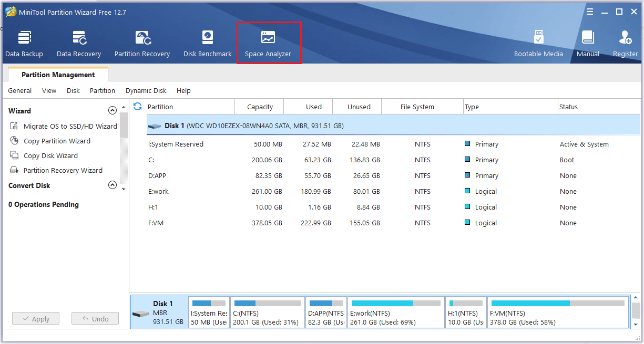Click the System Reserved block in disk map

[x=209, y=312]
